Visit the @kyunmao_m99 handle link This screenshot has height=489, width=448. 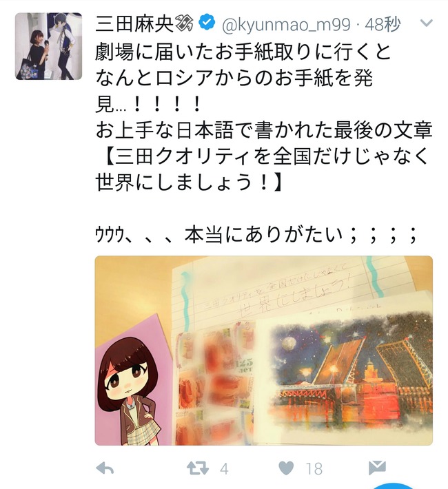point(286,25)
